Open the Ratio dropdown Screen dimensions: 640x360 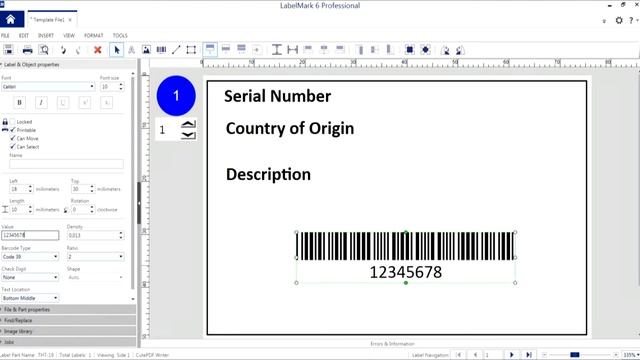95,257
